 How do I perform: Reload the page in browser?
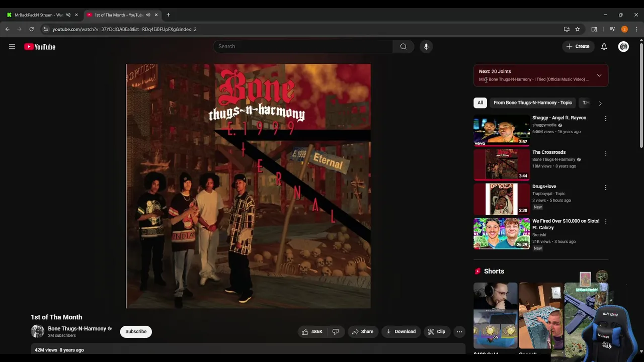[x=31, y=29]
